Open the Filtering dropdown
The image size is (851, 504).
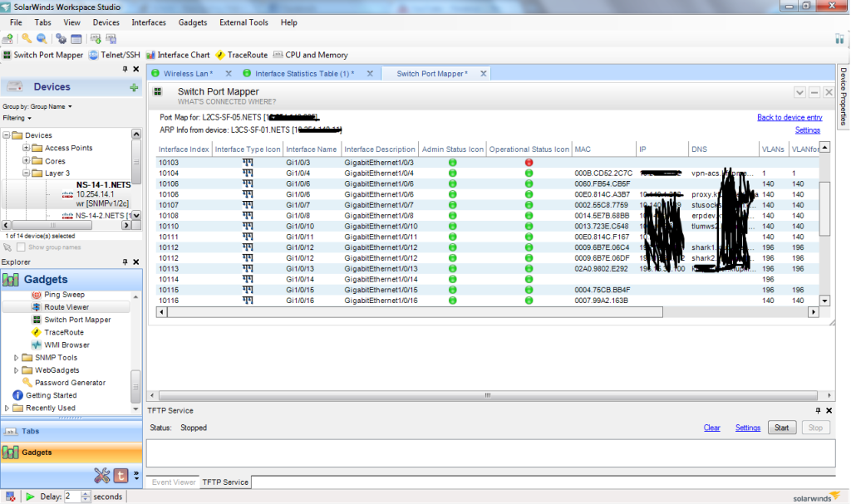coord(17,118)
